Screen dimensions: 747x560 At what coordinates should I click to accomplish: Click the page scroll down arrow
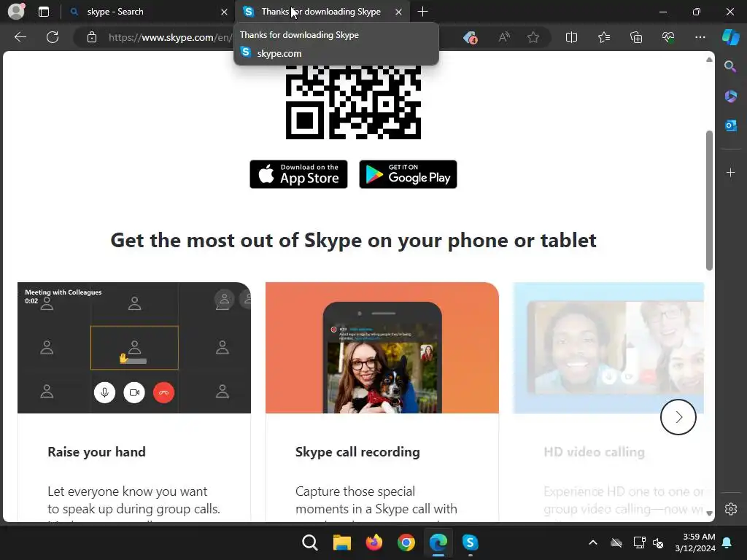[709, 513]
